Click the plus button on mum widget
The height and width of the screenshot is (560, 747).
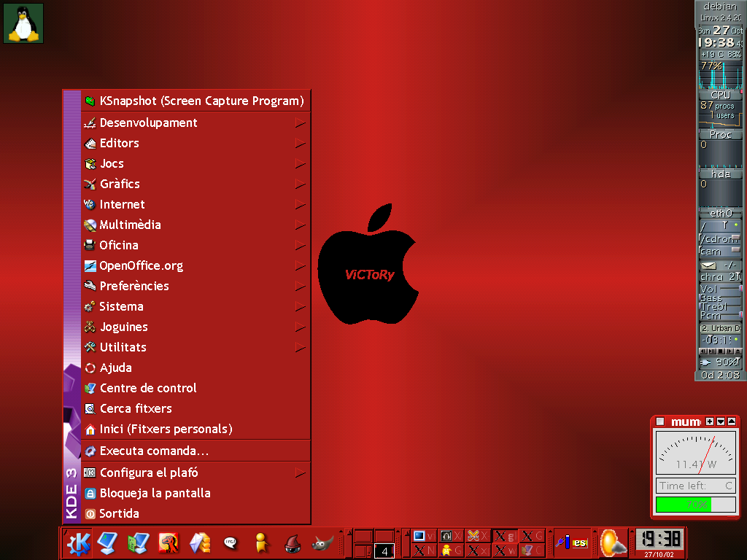[710, 421]
